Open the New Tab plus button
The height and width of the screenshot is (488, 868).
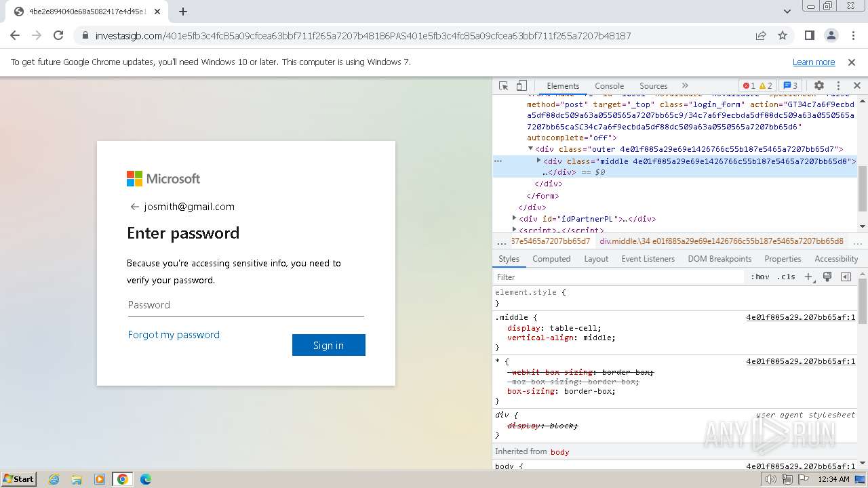[x=183, y=12]
